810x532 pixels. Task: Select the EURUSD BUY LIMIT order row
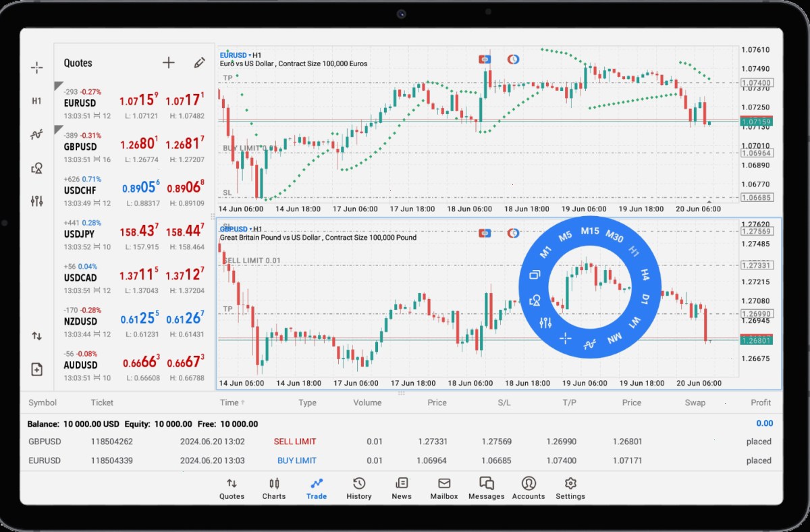pyautogui.click(x=400, y=460)
